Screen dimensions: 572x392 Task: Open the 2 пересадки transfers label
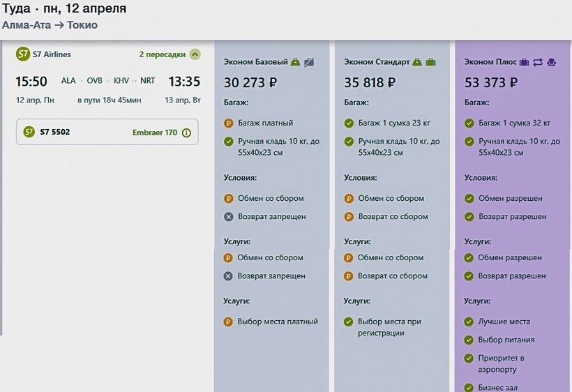tap(162, 54)
